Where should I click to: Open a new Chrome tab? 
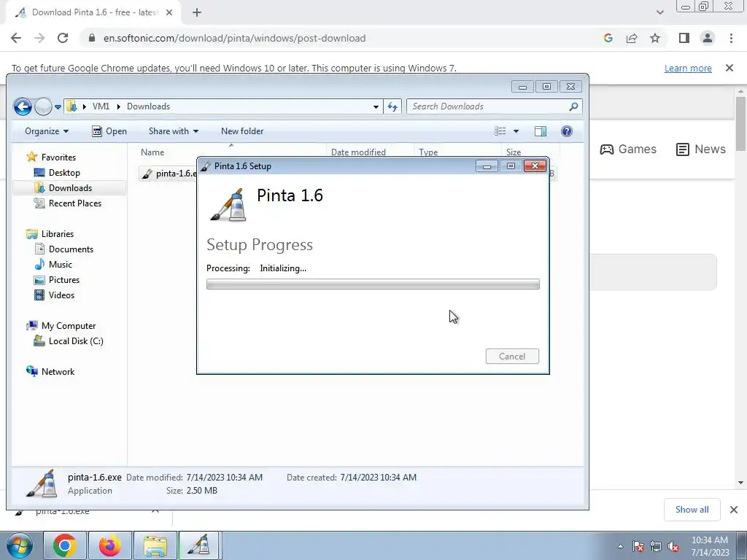click(x=197, y=12)
